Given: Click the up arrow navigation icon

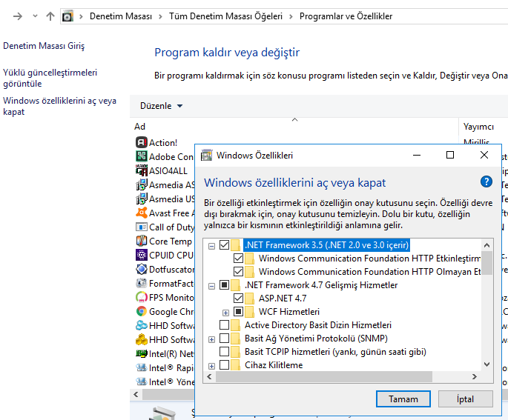Looking at the screenshot, I should coord(50,16).
